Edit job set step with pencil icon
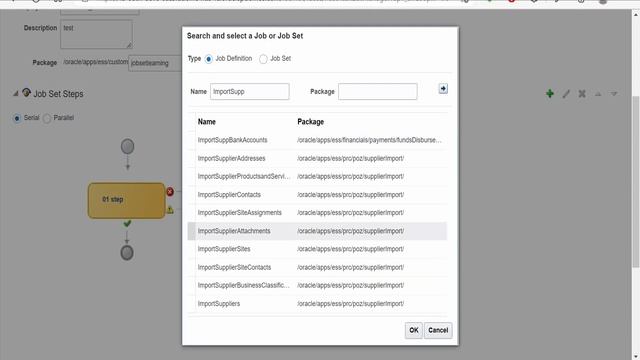Screen dimensions: 640x360 pyautogui.click(x=566, y=94)
